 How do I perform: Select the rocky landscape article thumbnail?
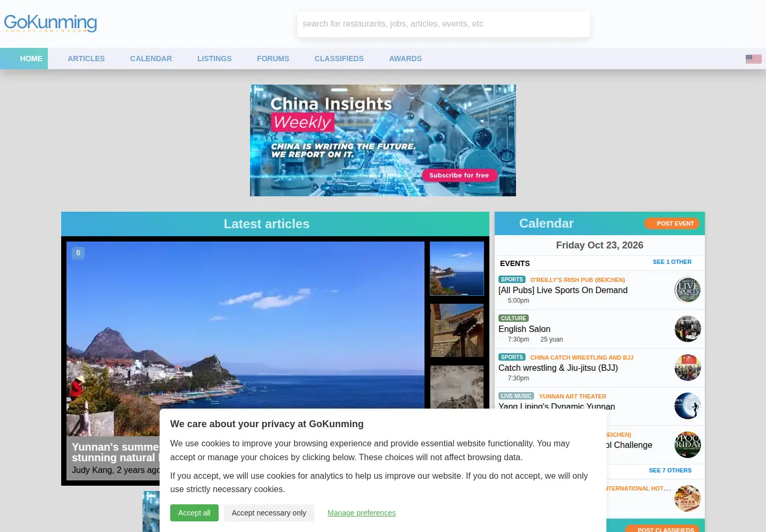coord(457,387)
